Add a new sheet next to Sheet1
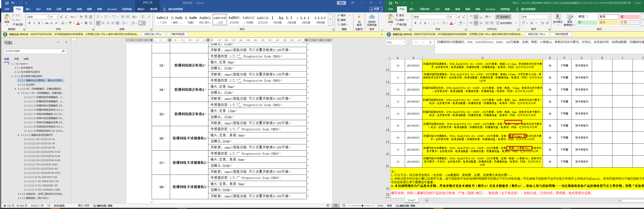Image resolution: width=644 pixels, height=209 pixels. click(x=427, y=200)
